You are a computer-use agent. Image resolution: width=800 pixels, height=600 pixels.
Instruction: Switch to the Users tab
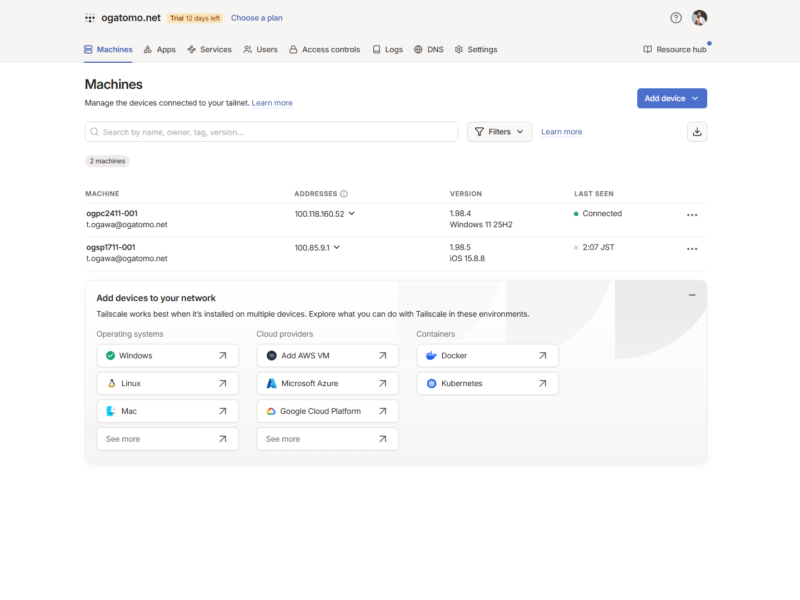[x=260, y=49]
